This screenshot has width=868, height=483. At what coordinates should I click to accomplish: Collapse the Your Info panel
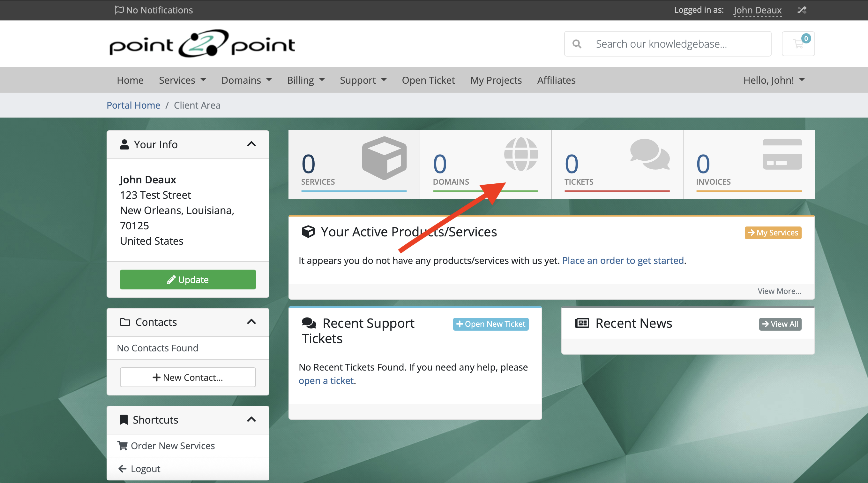click(x=251, y=144)
